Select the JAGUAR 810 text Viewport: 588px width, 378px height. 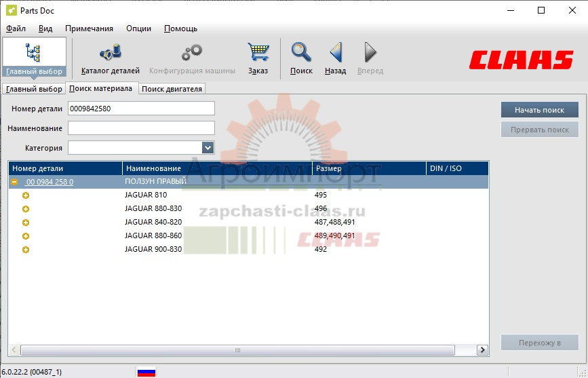(x=146, y=195)
